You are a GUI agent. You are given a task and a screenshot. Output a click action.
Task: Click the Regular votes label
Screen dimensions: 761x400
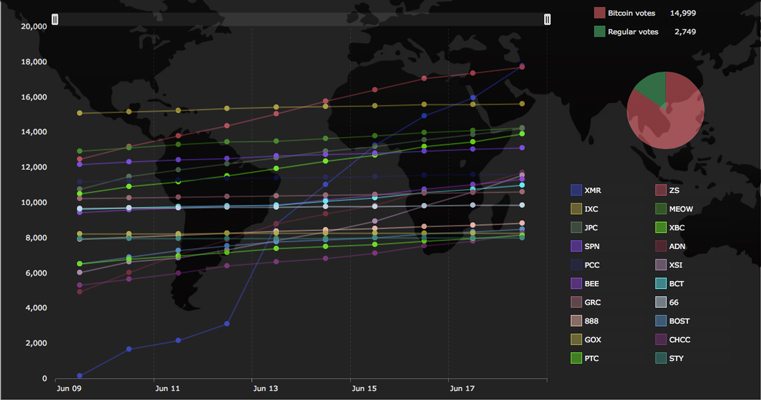coord(633,32)
